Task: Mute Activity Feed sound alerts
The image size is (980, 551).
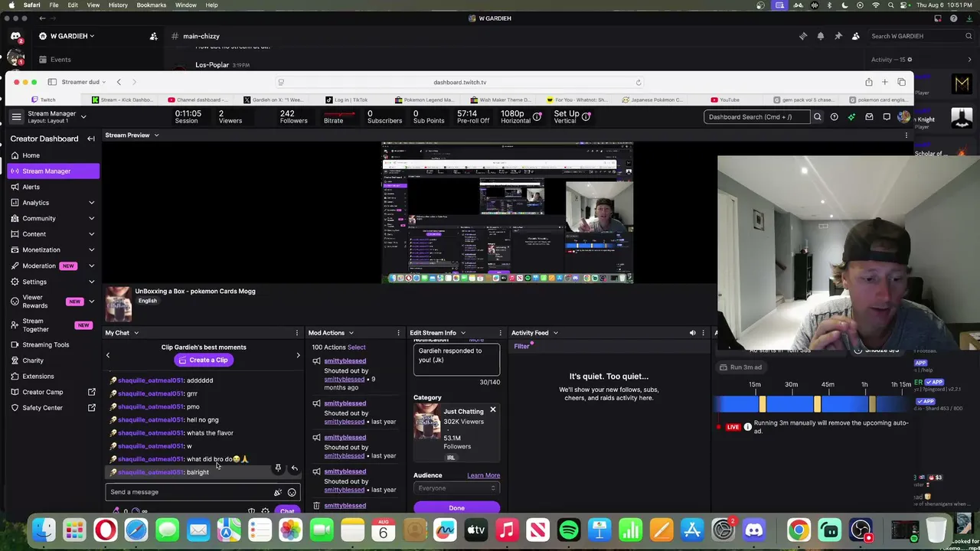Action: [x=692, y=333]
